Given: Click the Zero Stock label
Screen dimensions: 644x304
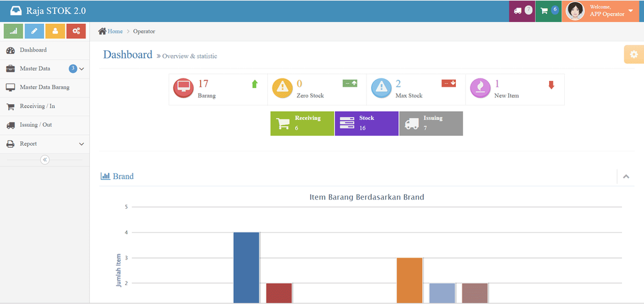Looking at the screenshot, I should [x=310, y=95].
